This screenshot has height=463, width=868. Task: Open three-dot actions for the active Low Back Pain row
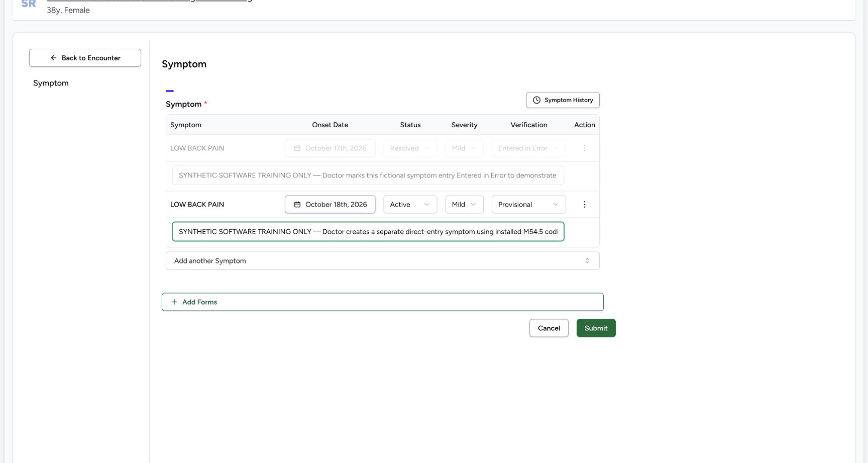click(x=584, y=205)
